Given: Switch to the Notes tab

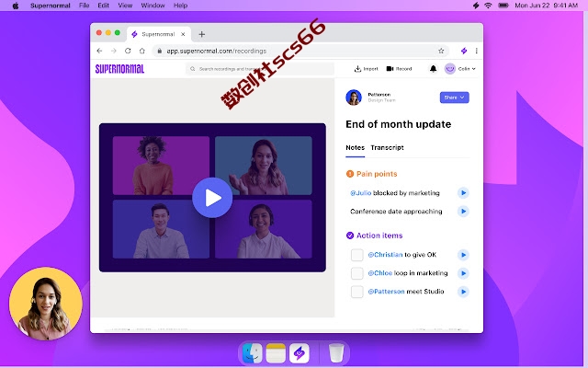Looking at the screenshot, I should click(355, 147).
